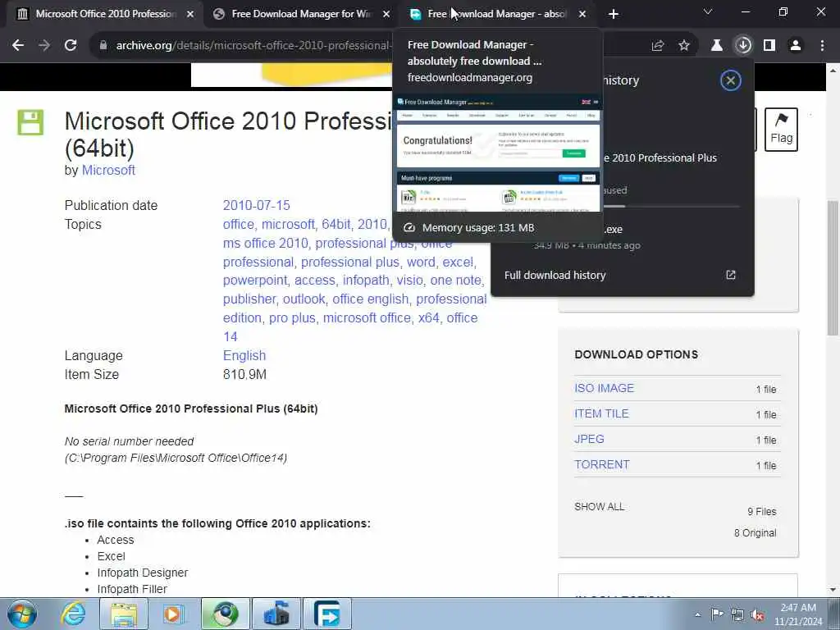Click the Action Center flag tray icon
This screenshot has width=840, height=630.
pyautogui.click(x=717, y=614)
